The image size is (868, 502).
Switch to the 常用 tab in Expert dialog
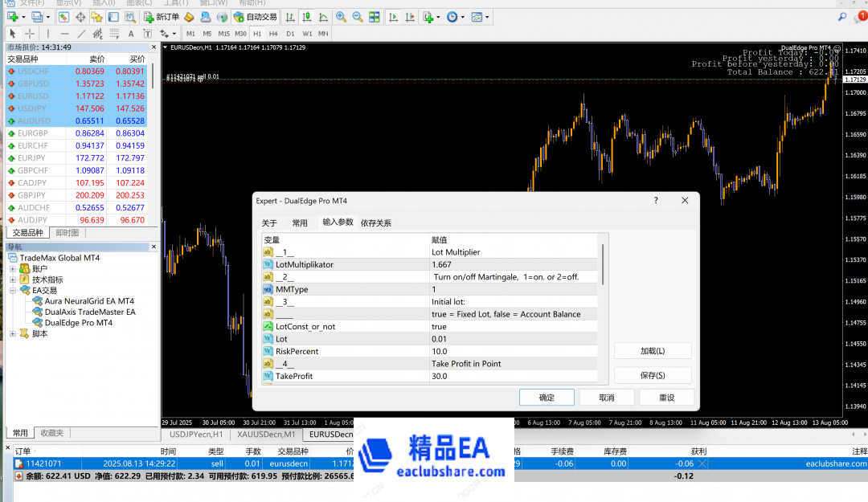pyautogui.click(x=300, y=222)
